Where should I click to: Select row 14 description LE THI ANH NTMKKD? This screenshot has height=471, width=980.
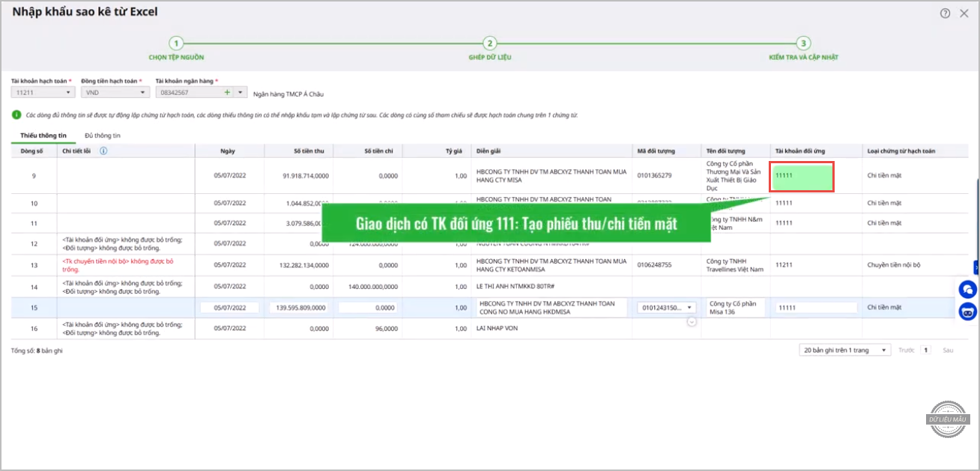pos(515,286)
